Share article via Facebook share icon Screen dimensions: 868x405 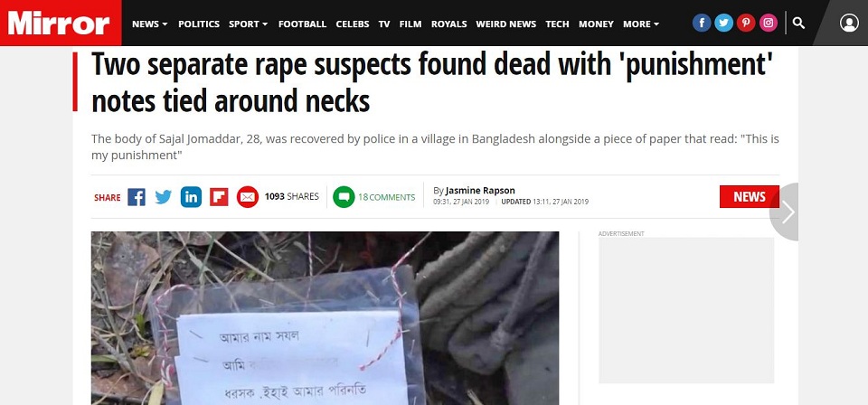coord(137,197)
